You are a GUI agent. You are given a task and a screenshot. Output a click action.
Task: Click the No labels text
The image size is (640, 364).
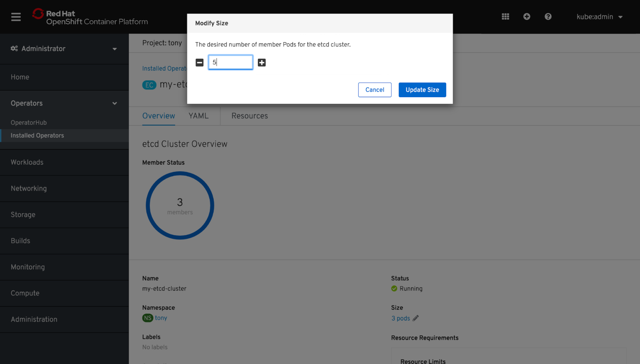tap(155, 347)
